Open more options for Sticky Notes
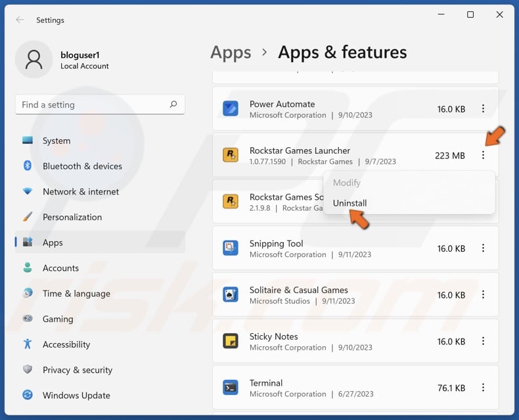The height and width of the screenshot is (420, 519). pos(483,341)
